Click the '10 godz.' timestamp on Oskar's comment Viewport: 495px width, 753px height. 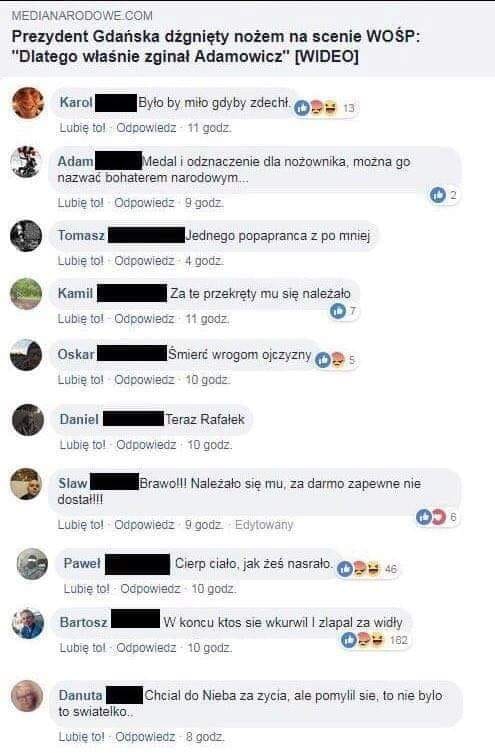208,380
